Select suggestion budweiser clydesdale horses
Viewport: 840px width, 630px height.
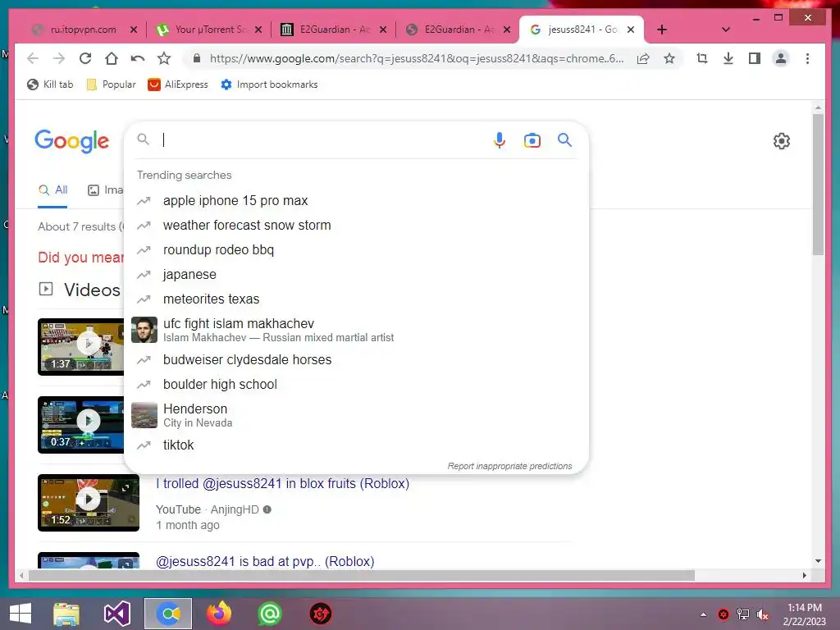pos(356,360)
